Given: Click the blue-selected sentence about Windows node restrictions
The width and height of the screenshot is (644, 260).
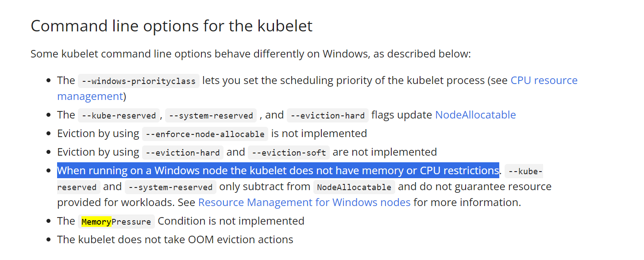Looking at the screenshot, I should [278, 171].
